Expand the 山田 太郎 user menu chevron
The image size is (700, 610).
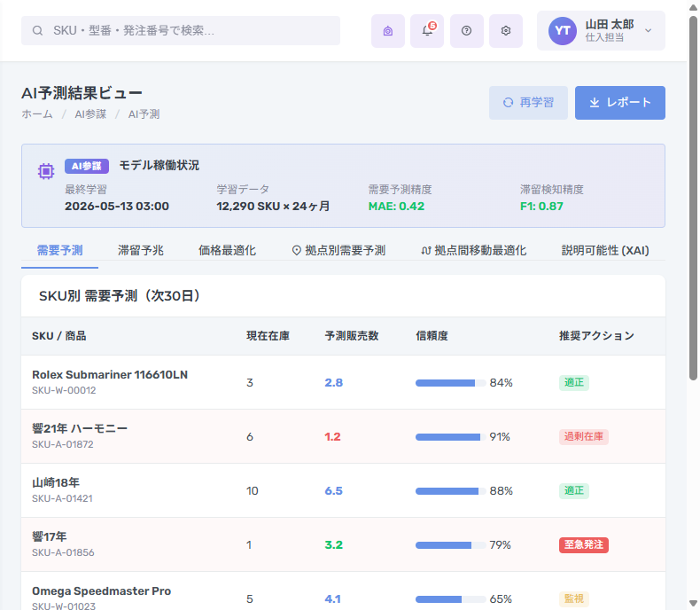pyautogui.click(x=649, y=31)
